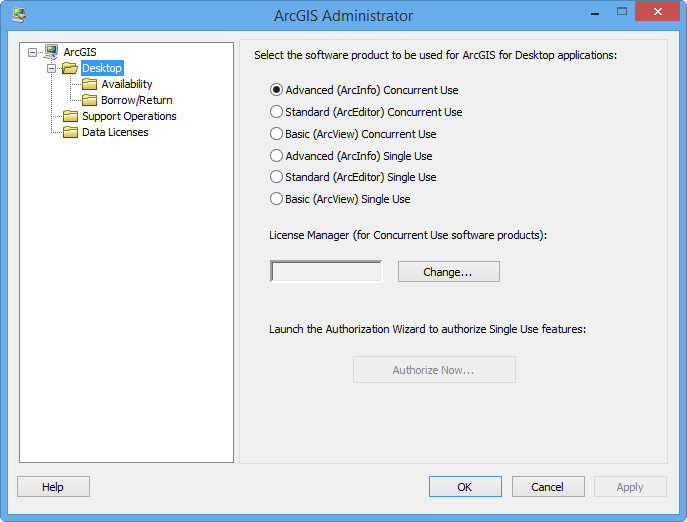This screenshot has width=687, height=522.
Task: Select the ArcGIS root tree label
Action: (80, 52)
